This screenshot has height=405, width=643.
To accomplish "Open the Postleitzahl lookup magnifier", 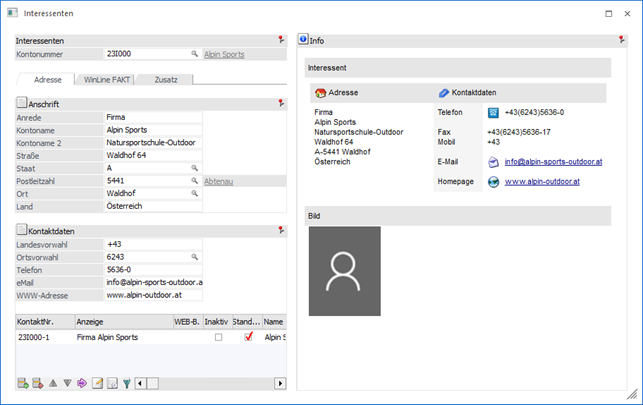I will click(x=196, y=181).
